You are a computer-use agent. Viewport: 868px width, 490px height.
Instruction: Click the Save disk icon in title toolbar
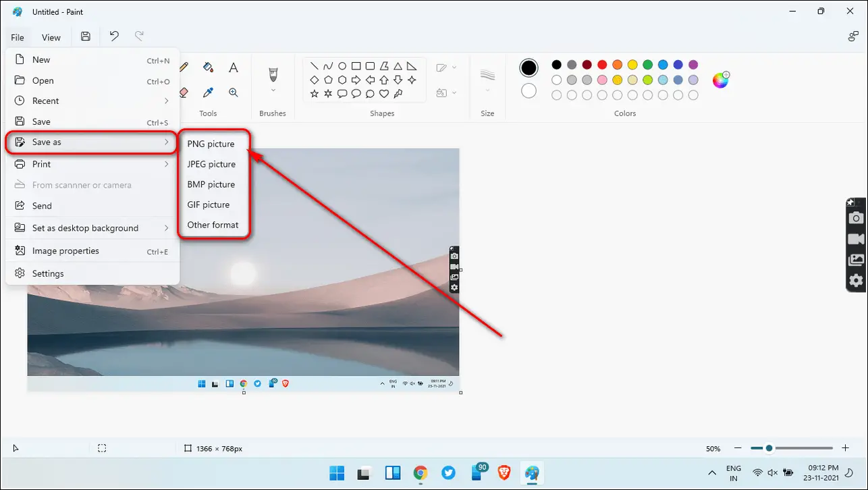tap(86, 37)
